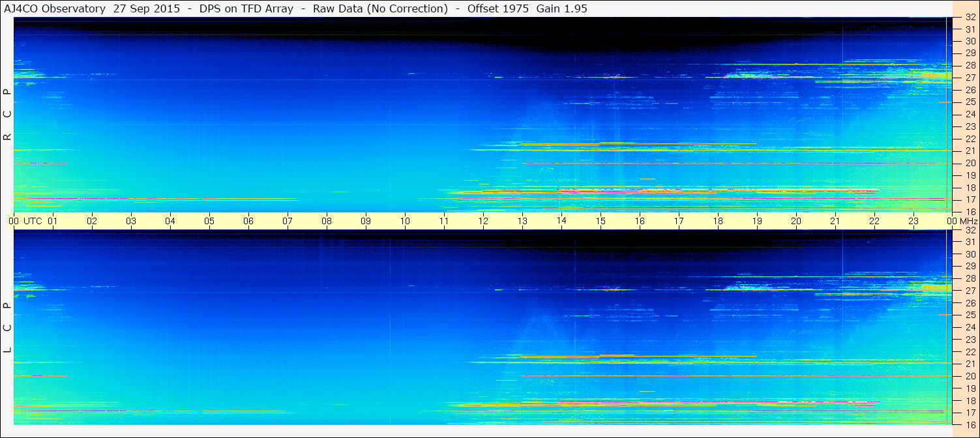Click the 27 MHz tick of the RCP panel scale
This screenshot has width=980, height=438.
tap(970, 78)
